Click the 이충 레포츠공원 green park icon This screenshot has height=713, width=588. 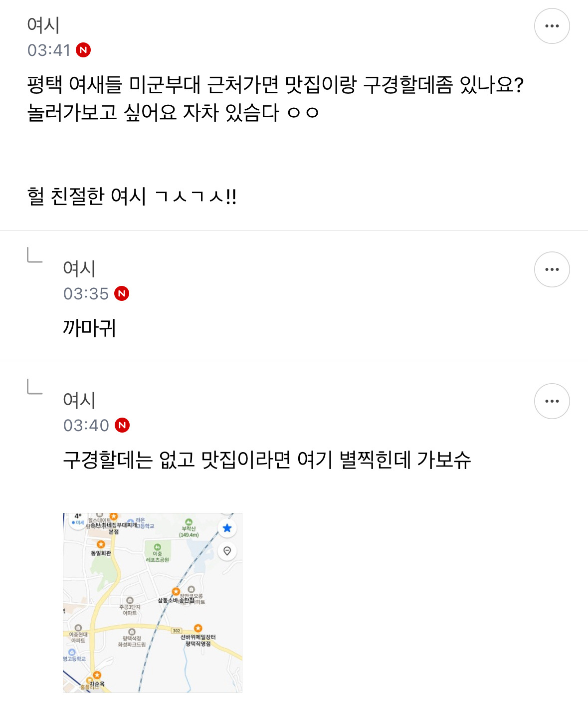[157, 547]
